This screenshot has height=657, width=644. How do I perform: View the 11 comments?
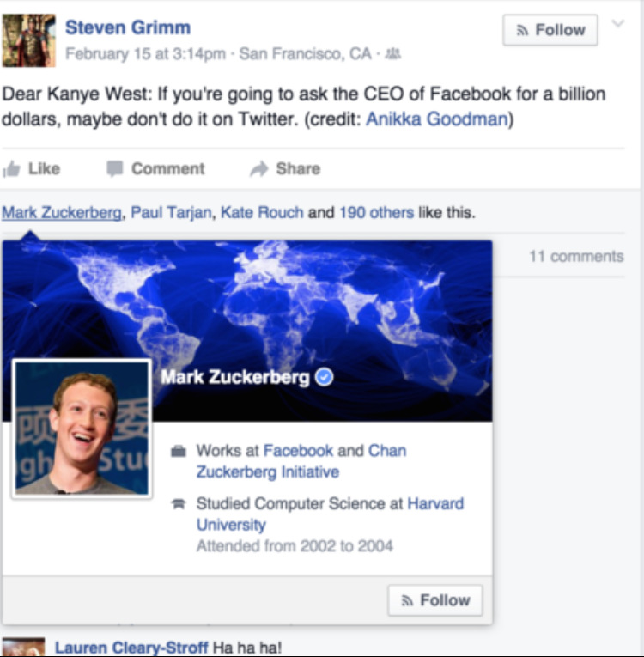coord(575,256)
